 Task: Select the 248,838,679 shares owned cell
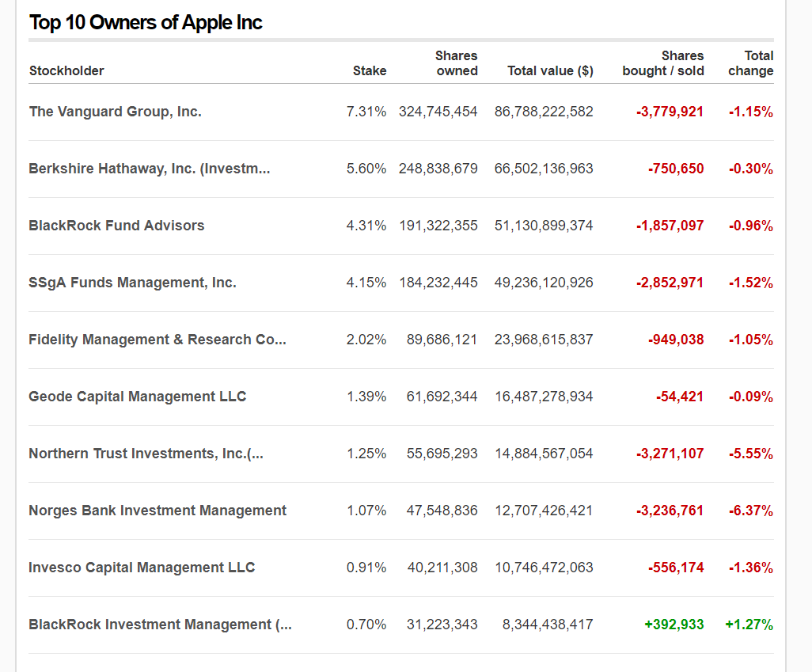pos(438,169)
